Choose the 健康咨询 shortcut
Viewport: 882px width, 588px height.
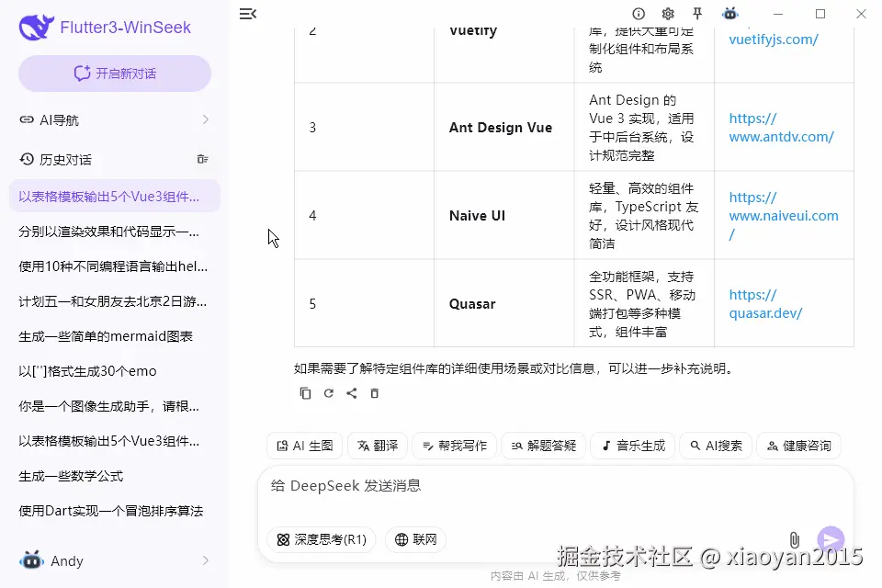[798, 446]
